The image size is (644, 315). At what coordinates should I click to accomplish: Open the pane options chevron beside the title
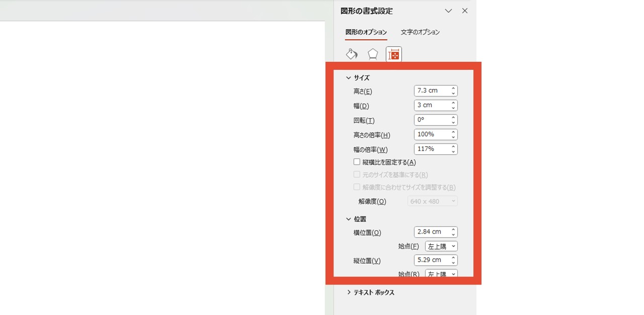(x=449, y=11)
